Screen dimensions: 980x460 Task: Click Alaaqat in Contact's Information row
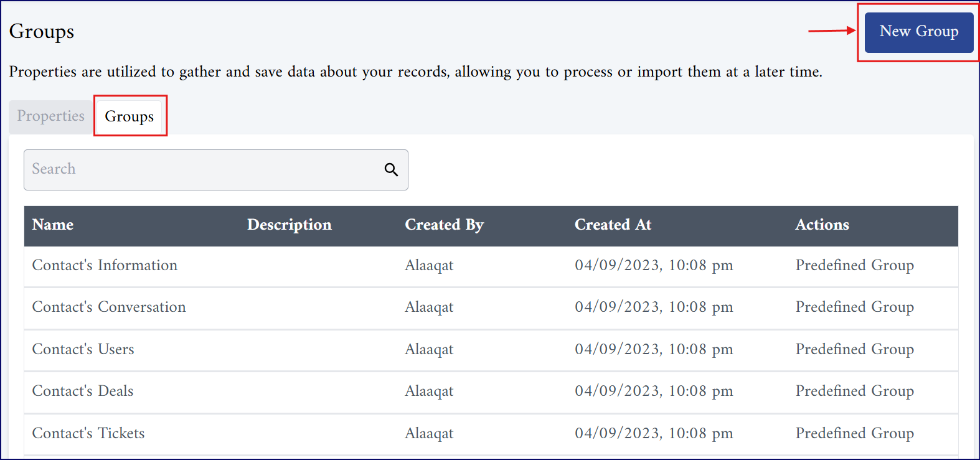(x=429, y=266)
